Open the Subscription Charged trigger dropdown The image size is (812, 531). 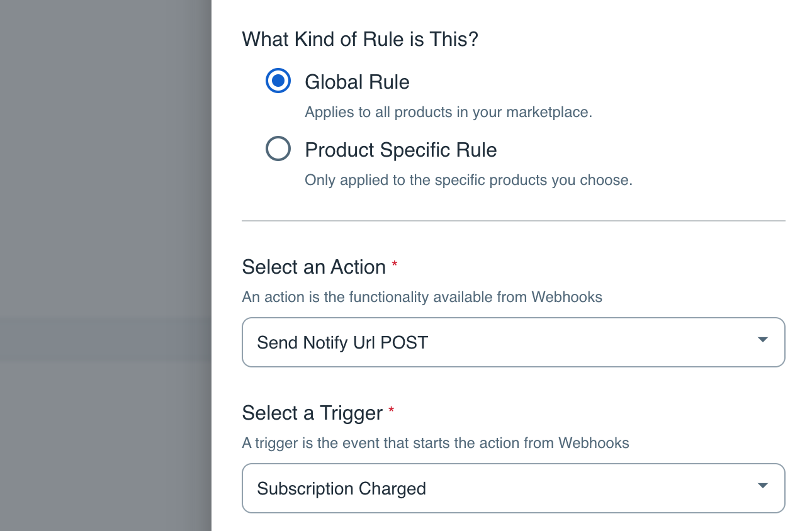click(x=504, y=488)
